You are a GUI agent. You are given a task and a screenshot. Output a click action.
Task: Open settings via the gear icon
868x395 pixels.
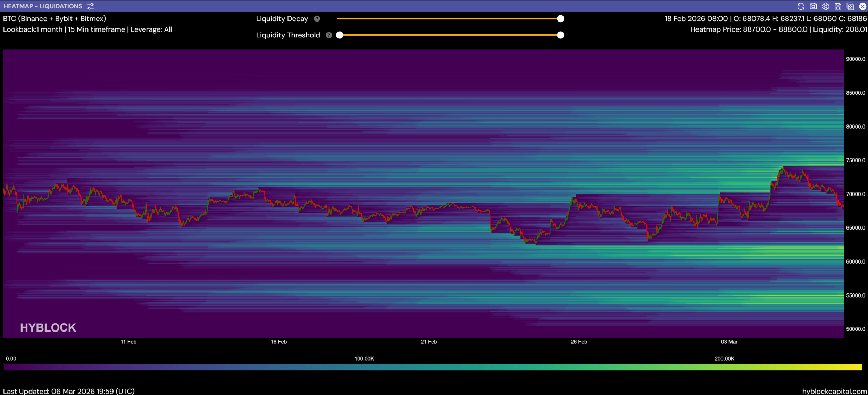tap(826, 6)
